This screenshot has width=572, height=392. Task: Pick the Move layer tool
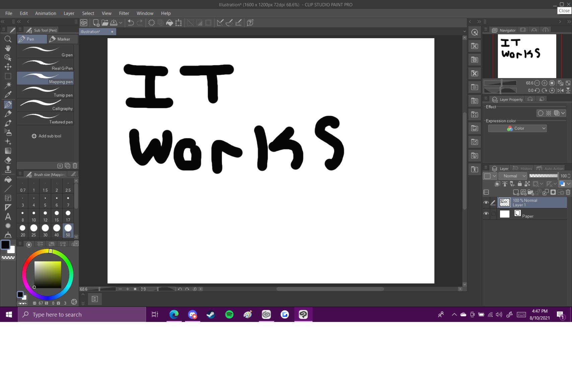pos(8,67)
